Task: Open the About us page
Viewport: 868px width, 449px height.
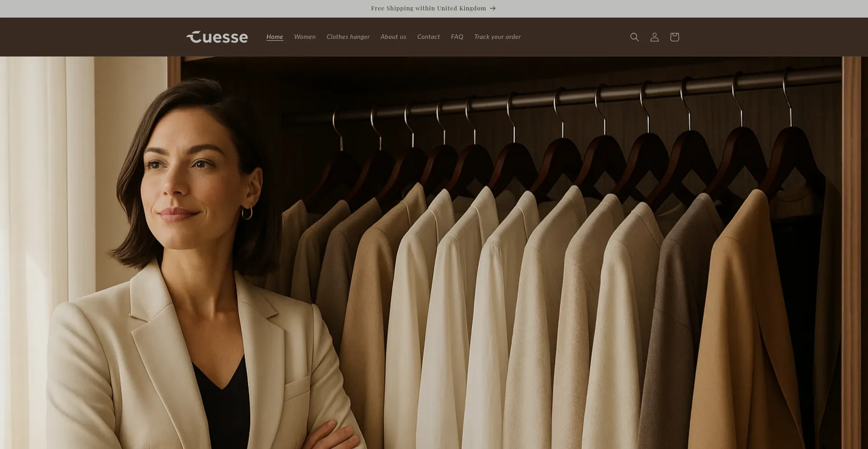Action: (x=393, y=37)
